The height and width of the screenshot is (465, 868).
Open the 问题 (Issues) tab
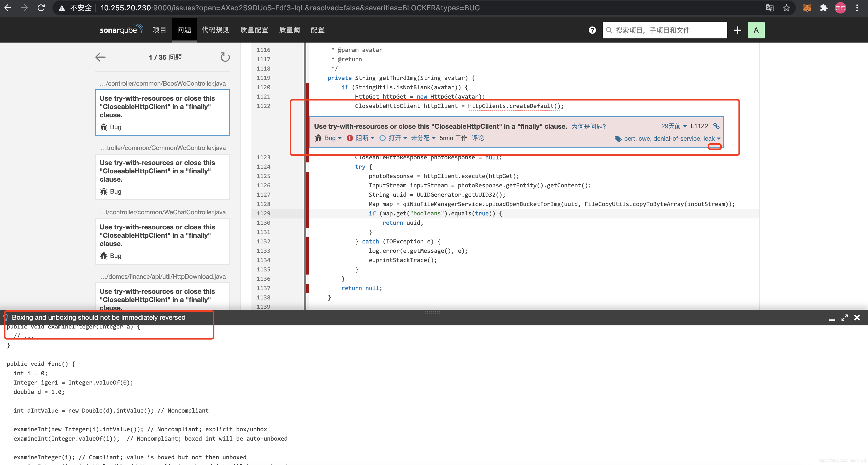pyautogui.click(x=184, y=30)
